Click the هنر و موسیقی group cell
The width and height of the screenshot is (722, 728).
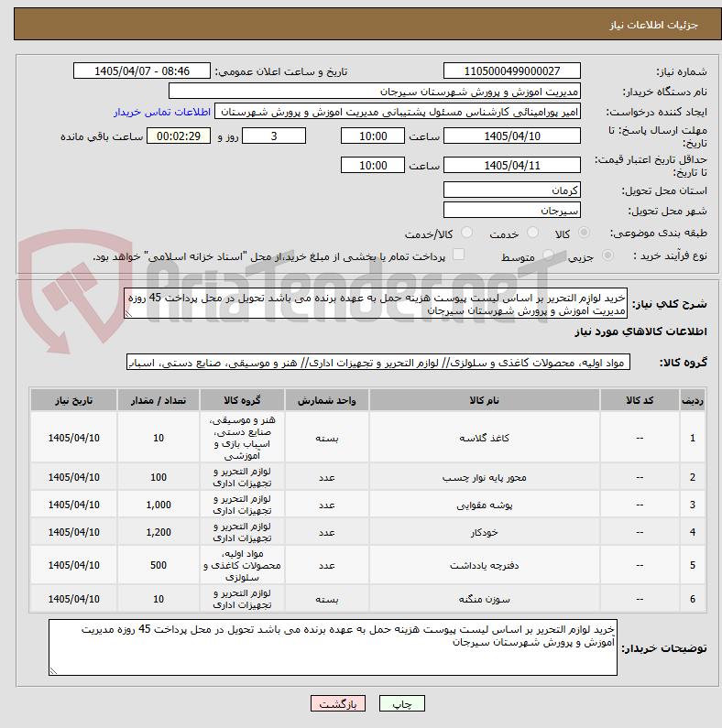point(242,438)
